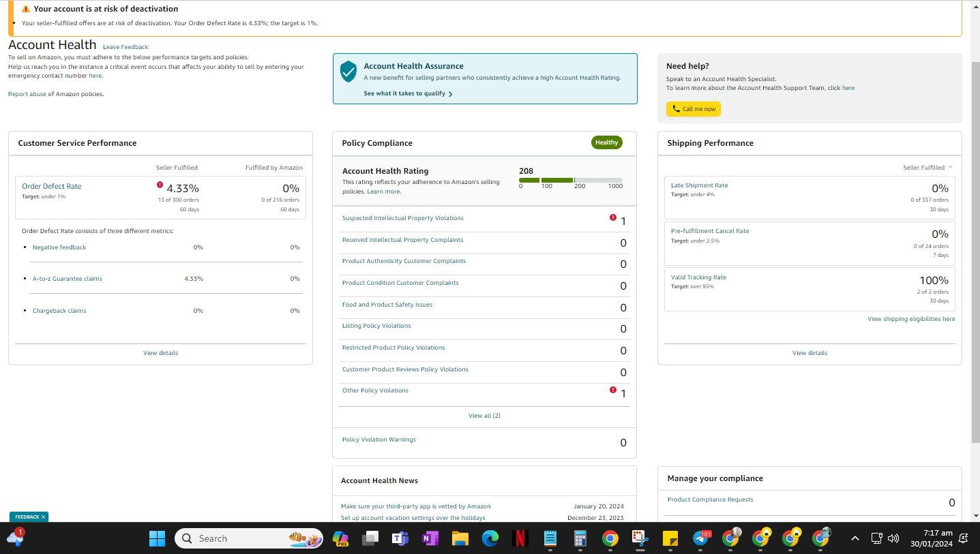Click the green Healthy status badge

(606, 142)
